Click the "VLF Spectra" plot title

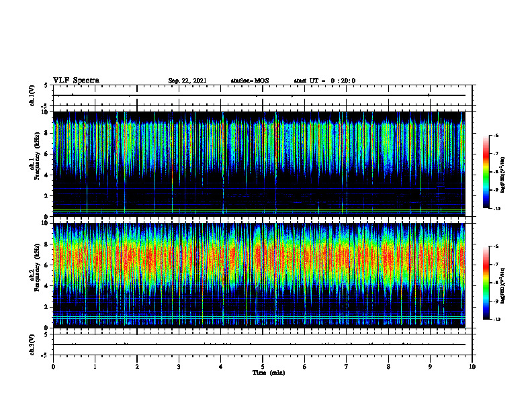tap(76, 81)
